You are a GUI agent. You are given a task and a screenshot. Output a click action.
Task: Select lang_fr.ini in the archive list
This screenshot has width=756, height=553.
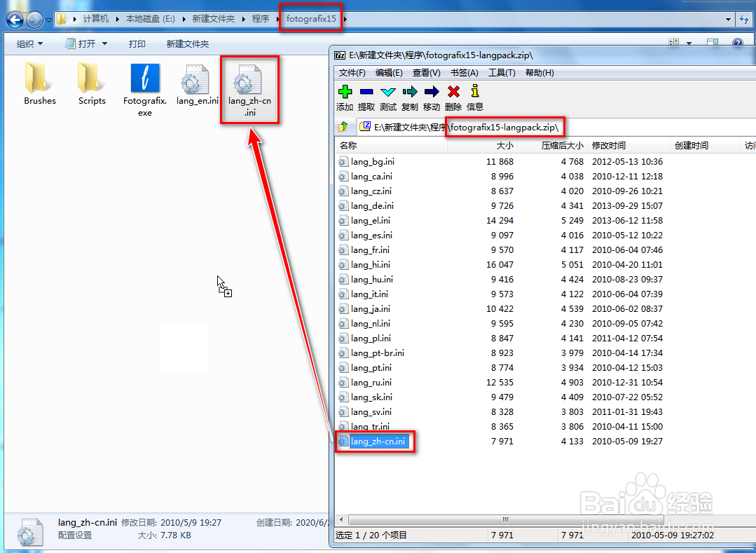pyautogui.click(x=370, y=250)
